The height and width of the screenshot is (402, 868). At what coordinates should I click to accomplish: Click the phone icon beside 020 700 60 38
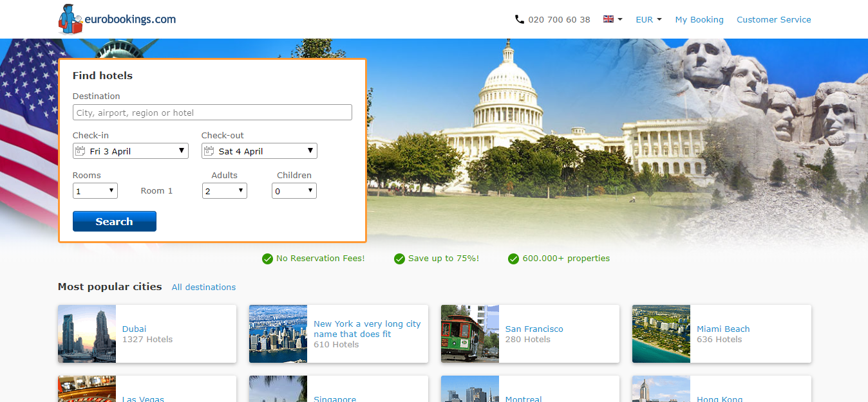[520, 19]
